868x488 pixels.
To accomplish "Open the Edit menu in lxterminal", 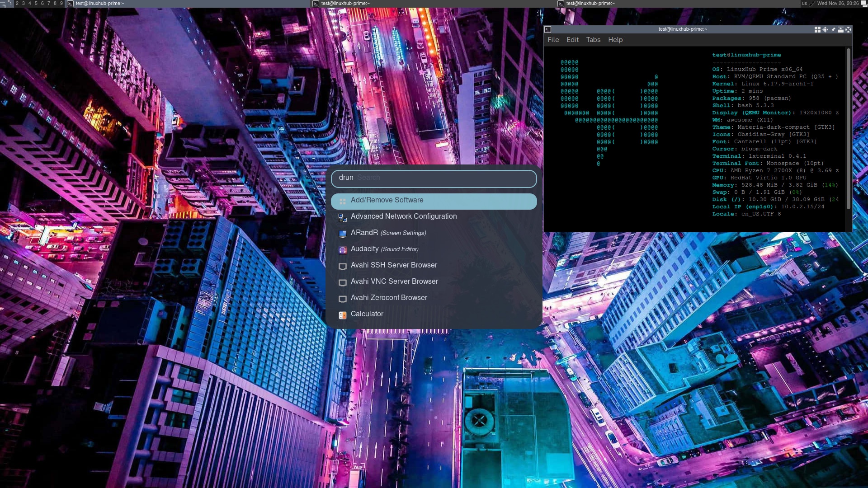I will pos(572,40).
